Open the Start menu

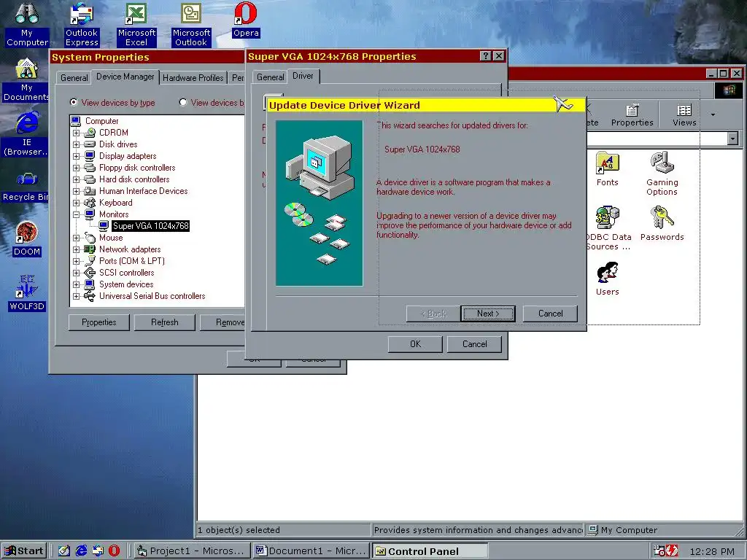24,551
